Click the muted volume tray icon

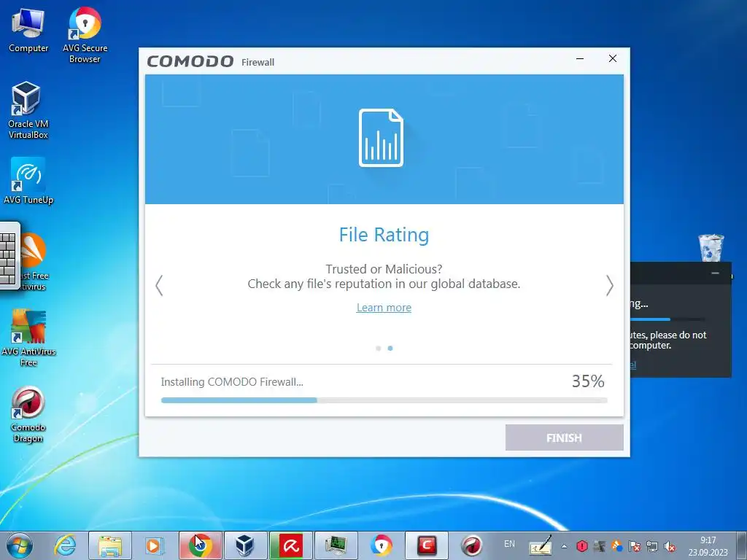click(x=670, y=546)
